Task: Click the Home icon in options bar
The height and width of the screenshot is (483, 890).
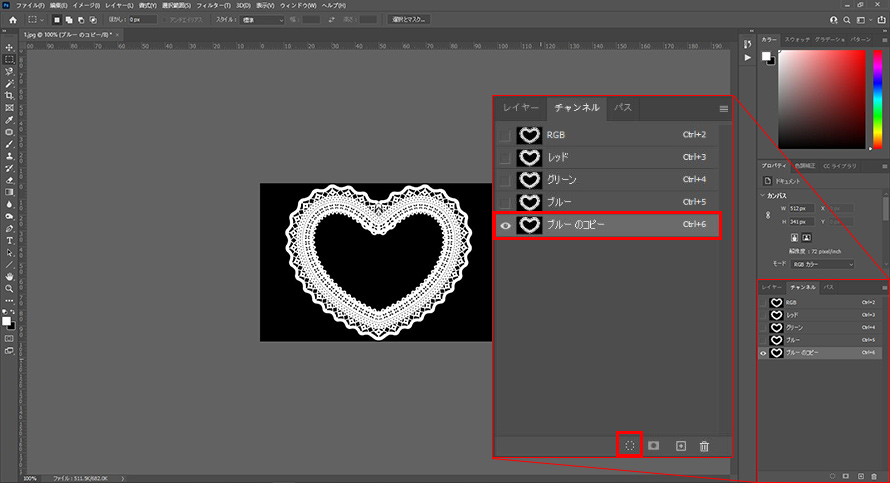Action: click(12, 20)
